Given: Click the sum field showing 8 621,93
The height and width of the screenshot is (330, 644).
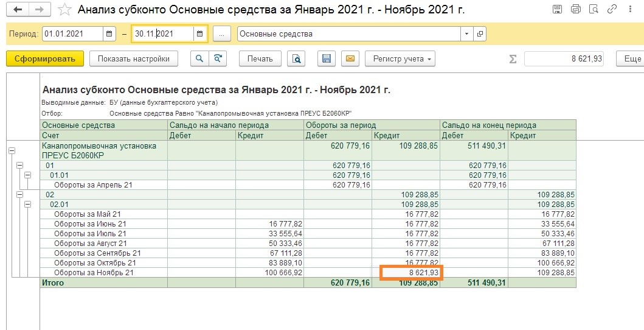Looking at the screenshot, I should (x=564, y=59).
